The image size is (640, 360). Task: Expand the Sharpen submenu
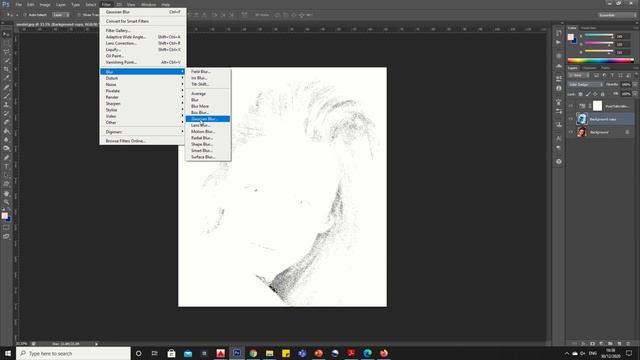pos(142,103)
